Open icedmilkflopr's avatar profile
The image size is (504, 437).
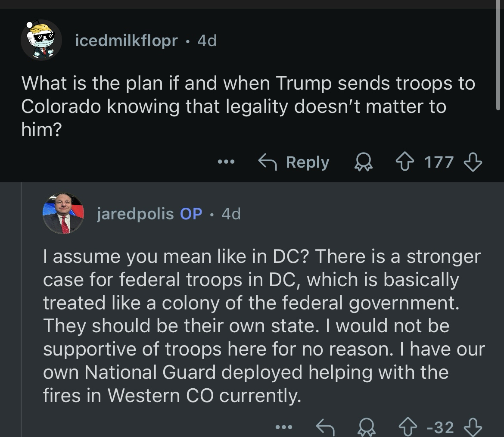41,40
